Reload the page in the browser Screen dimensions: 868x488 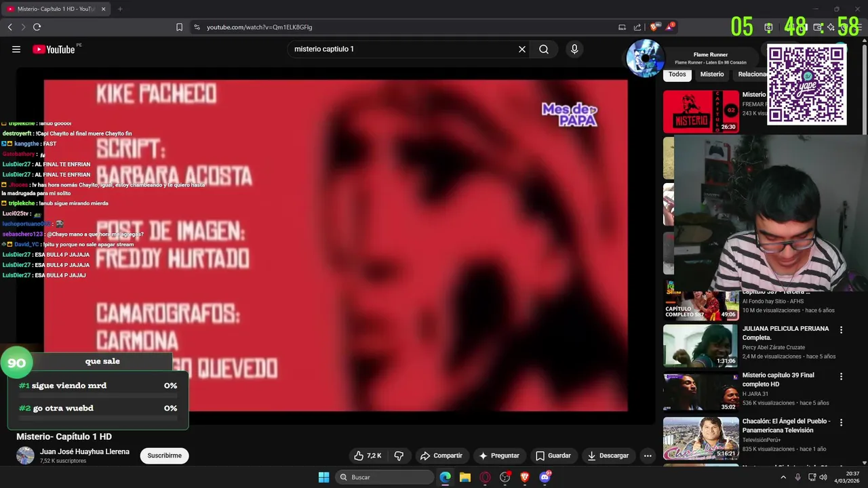tap(37, 27)
